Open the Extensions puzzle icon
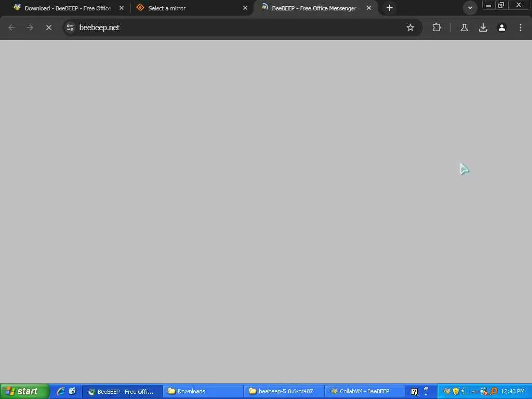Screen dimensions: 532x399 tap(436, 28)
